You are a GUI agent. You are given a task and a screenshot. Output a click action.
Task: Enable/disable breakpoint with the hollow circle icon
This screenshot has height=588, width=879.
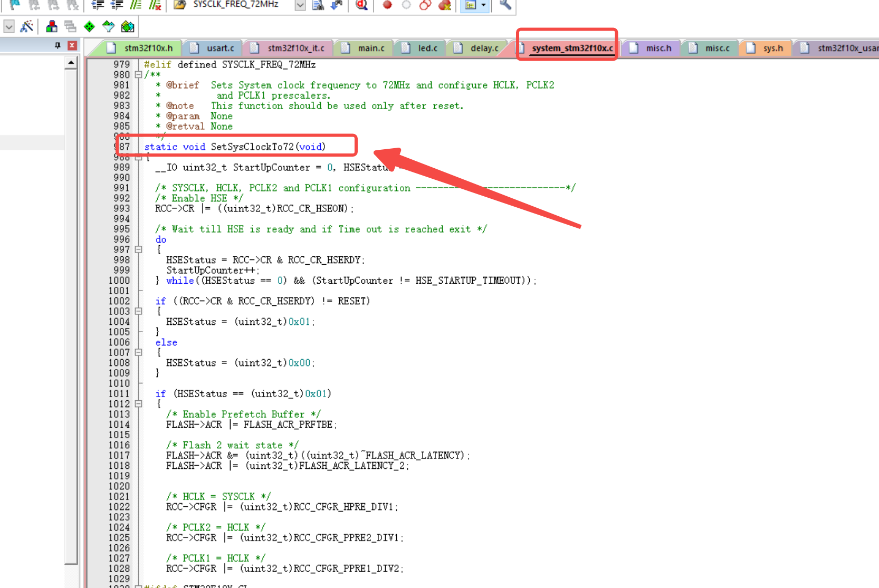[x=406, y=5]
